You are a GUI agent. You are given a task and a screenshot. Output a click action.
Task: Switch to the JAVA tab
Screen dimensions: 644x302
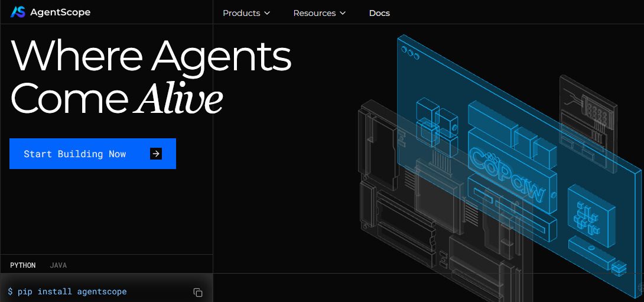[58, 265]
